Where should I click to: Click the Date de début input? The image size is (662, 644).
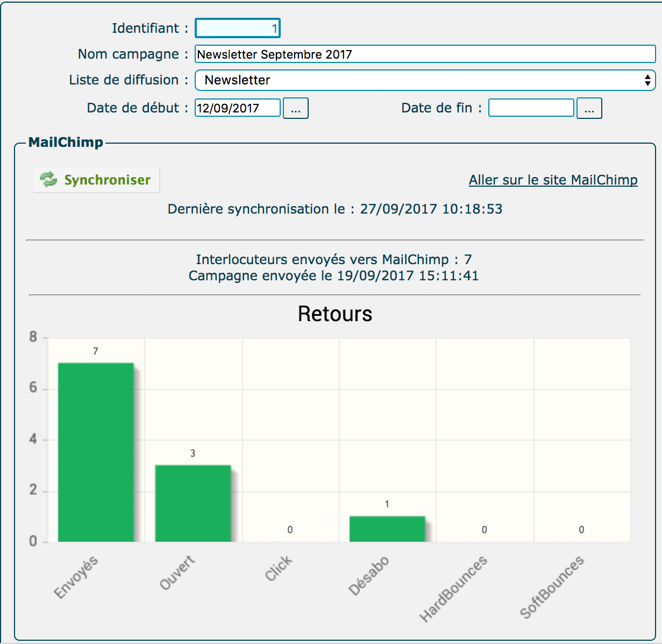click(238, 108)
